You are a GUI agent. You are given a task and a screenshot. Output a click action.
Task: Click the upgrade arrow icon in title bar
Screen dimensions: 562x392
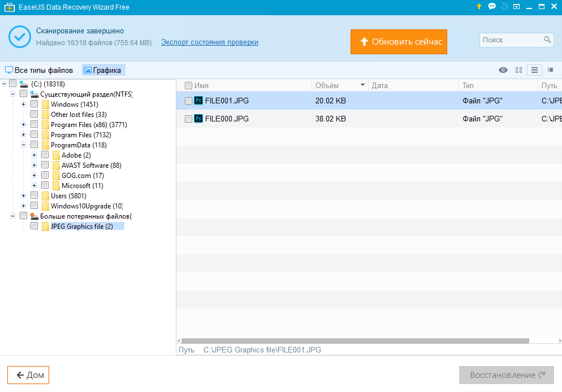(479, 6)
